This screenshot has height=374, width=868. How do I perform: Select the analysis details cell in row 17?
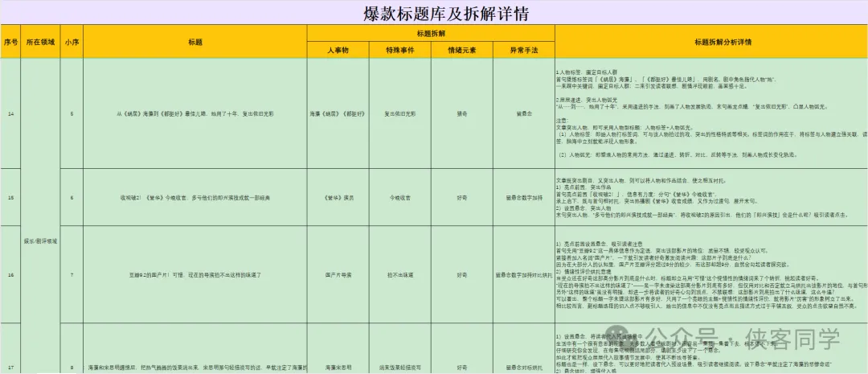pos(711,349)
